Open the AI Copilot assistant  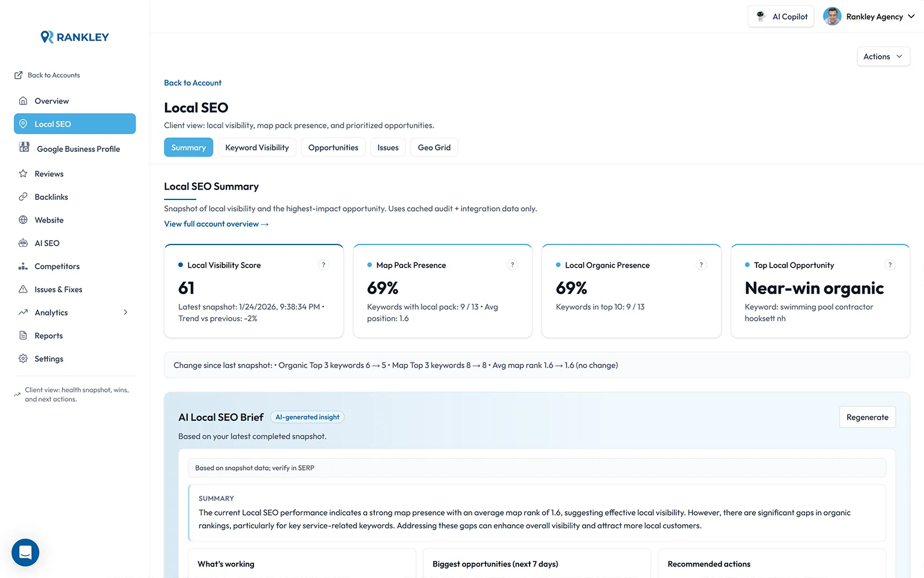click(x=781, y=16)
